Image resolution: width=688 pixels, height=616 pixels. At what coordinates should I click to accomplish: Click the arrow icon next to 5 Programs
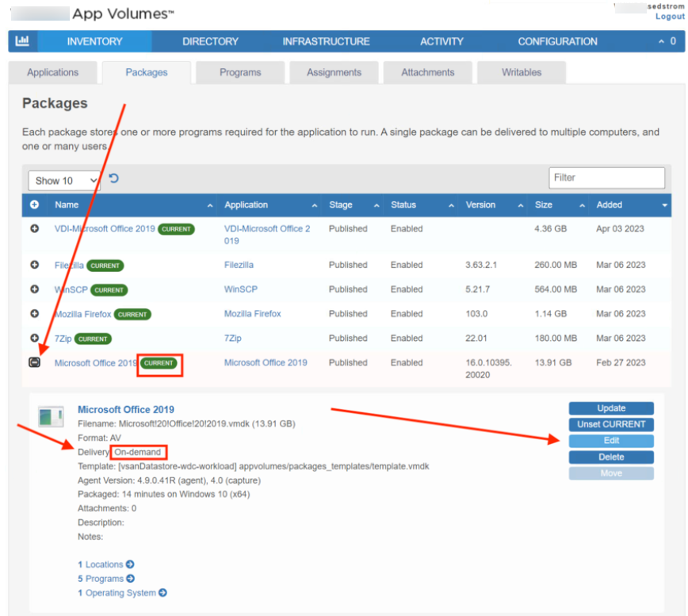click(x=131, y=579)
